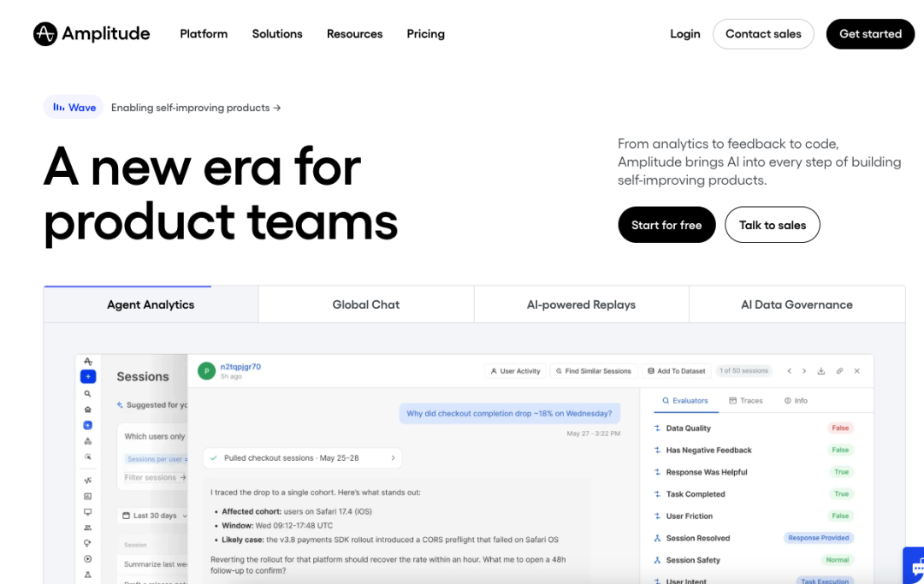Click the Add To Dataset button

(677, 371)
